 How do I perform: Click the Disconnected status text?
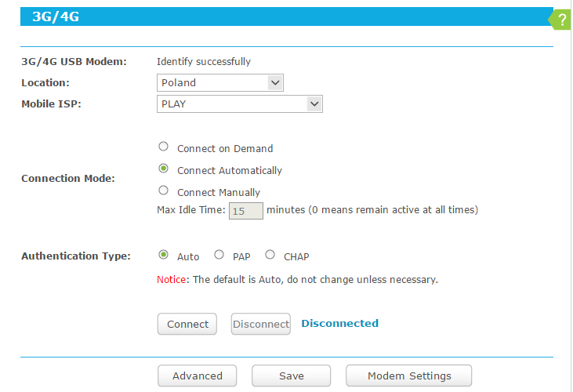pos(339,323)
